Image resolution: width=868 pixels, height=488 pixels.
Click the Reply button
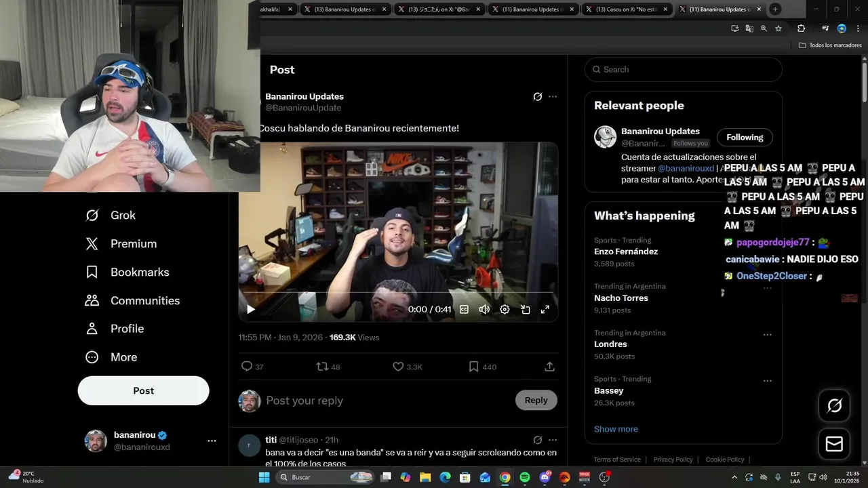(x=536, y=401)
